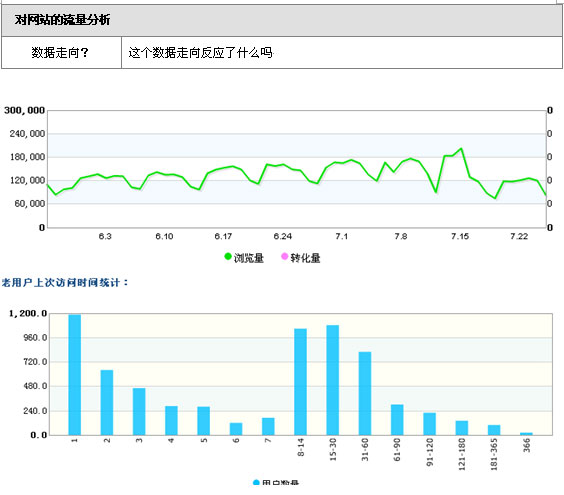Toggle the 浏览量 legend label
564x495 pixels.
click(x=249, y=258)
